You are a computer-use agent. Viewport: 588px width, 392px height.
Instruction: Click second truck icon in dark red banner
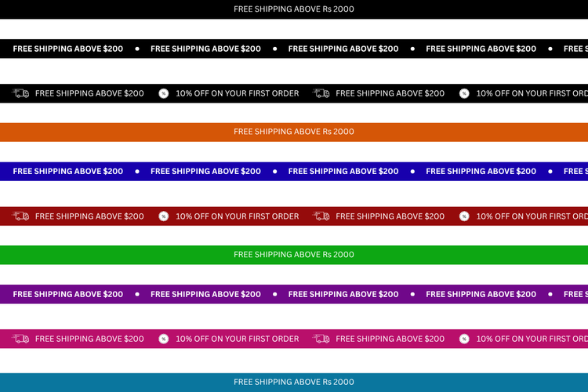[x=321, y=216]
